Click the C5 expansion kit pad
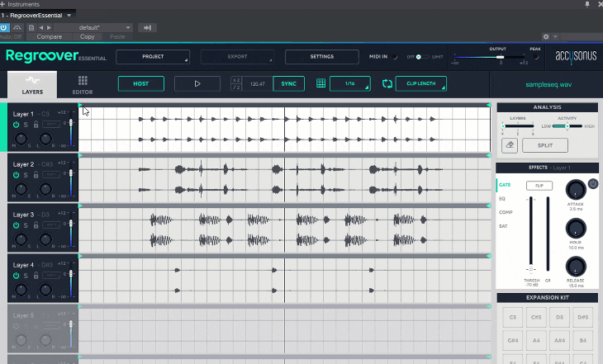Viewport: 603px width, 364px height. pyautogui.click(x=513, y=318)
